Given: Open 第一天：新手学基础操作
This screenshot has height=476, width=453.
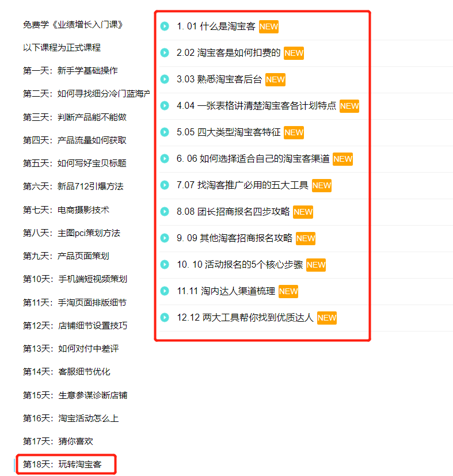Looking at the screenshot, I should 70,71.
